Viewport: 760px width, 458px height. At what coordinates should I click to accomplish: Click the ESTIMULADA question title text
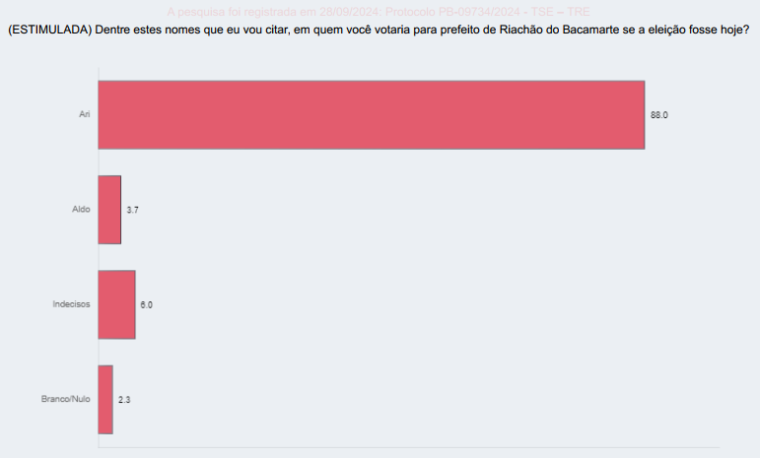pos(379,30)
